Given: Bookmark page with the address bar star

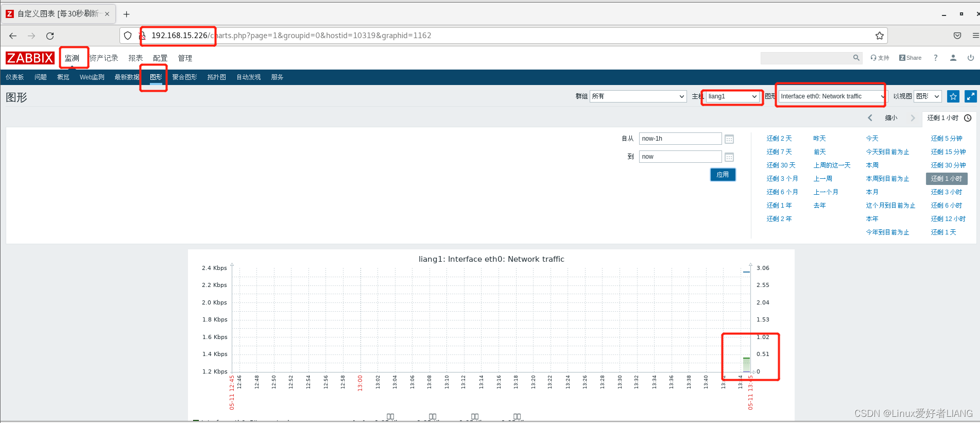Looking at the screenshot, I should pos(880,36).
